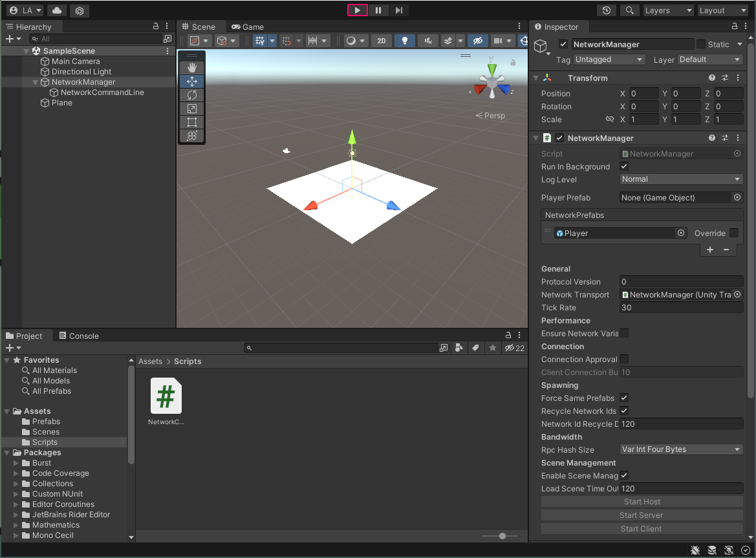Enable the Connection Approval checkbox

(624, 359)
